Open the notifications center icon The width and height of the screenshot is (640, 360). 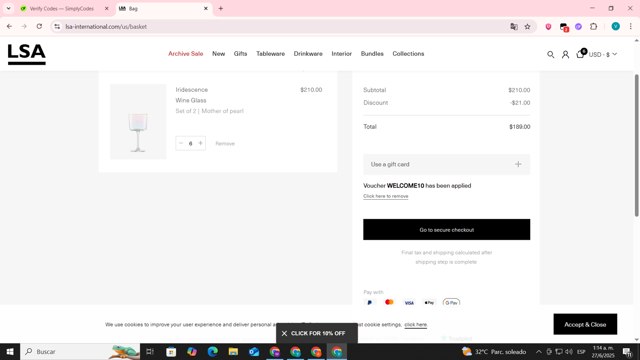pyautogui.click(x=627, y=351)
